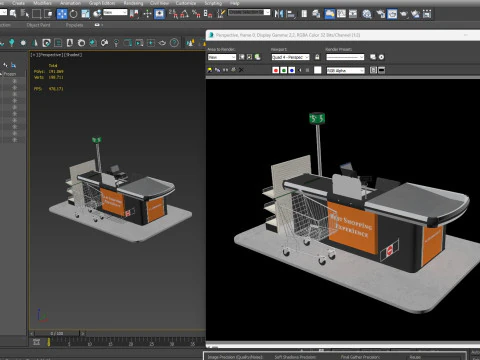The width and height of the screenshot is (480, 360).
Task: Click Use Pivot Point Center icon
Action: (134, 14)
